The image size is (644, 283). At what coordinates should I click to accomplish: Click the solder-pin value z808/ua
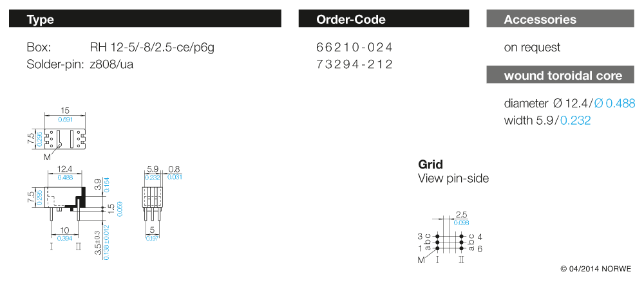[x=112, y=64]
